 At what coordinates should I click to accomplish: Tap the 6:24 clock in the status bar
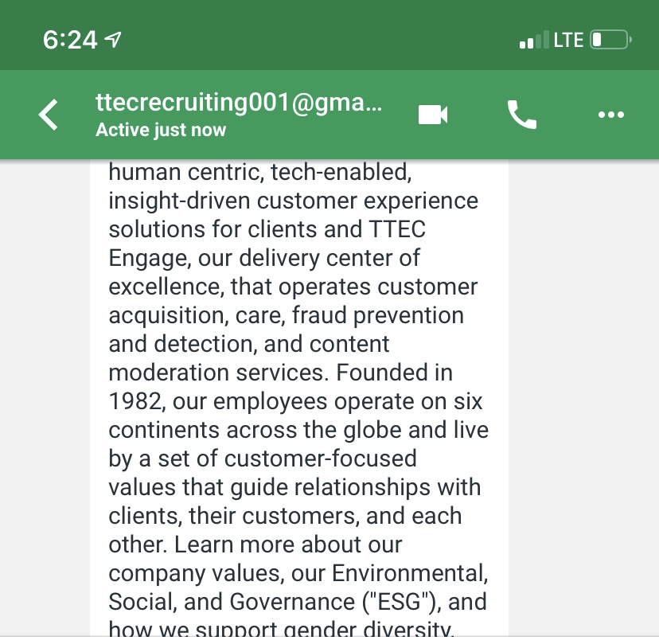[x=70, y=41]
